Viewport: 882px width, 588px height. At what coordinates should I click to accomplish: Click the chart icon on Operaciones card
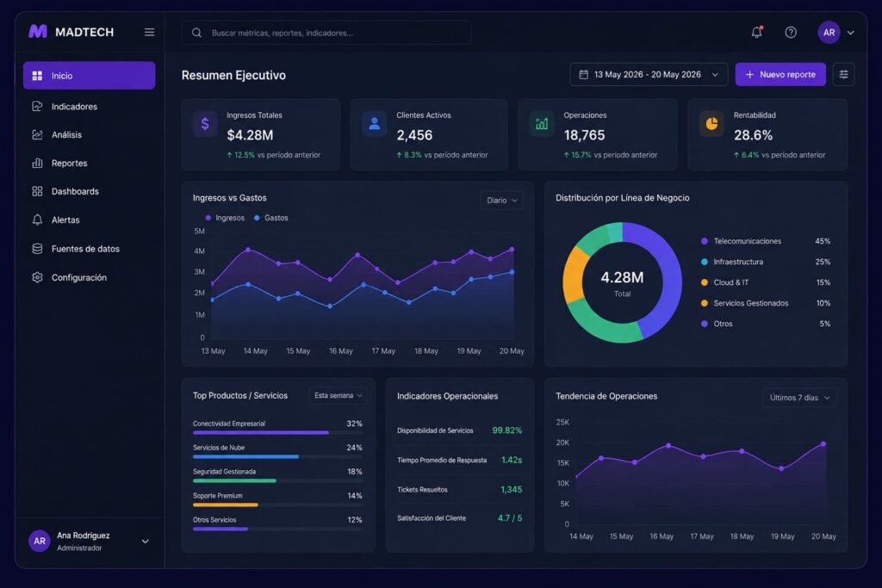542,124
